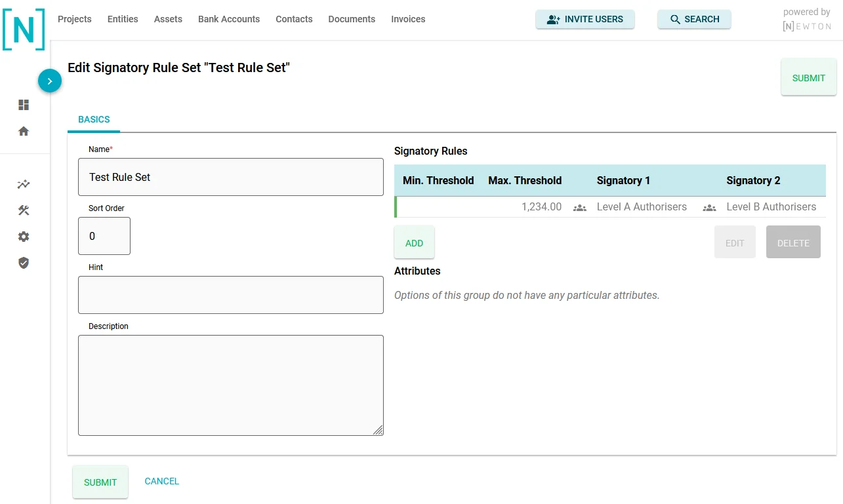
Task: Click the Edit signatory rule button
Action: pyautogui.click(x=735, y=242)
